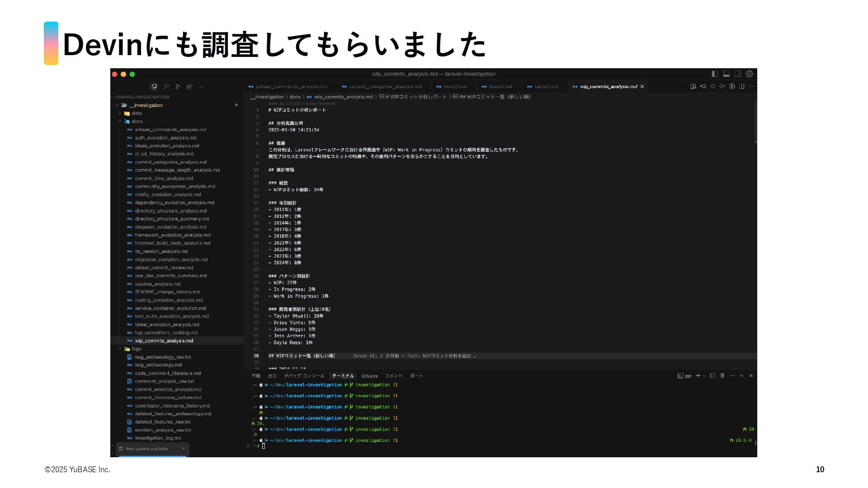The width and height of the screenshot is (868, 488).
Task: Switch to the commit_categories_analysis.md tab
Action: [385, 86]
